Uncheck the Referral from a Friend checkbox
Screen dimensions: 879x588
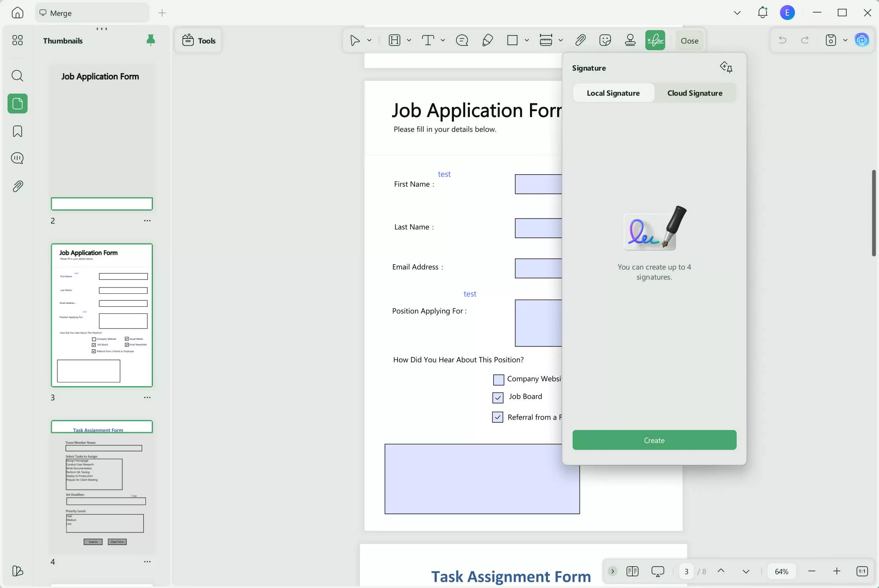(x=497, y=417)
